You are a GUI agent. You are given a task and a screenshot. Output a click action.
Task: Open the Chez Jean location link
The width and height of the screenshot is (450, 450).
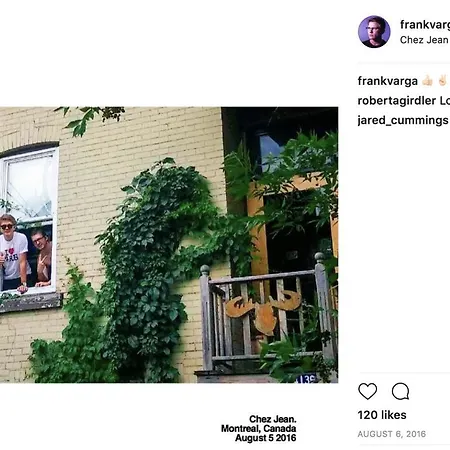tap(424, 40)
